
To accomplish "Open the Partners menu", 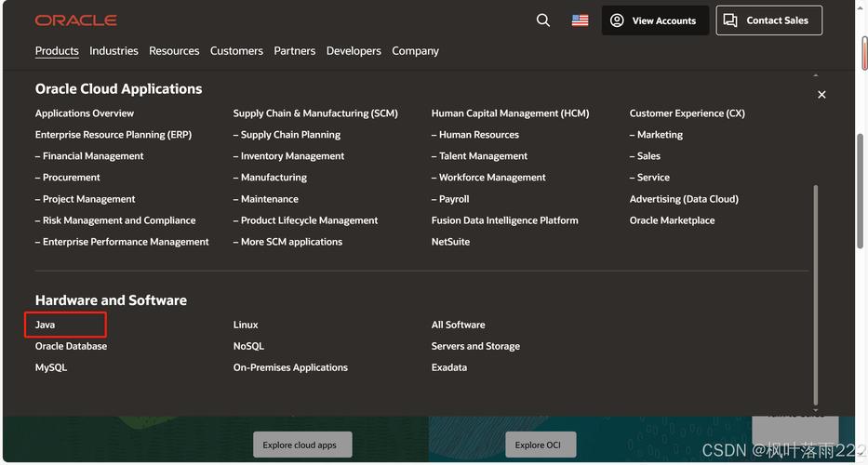I will click(x=295, y=51).
